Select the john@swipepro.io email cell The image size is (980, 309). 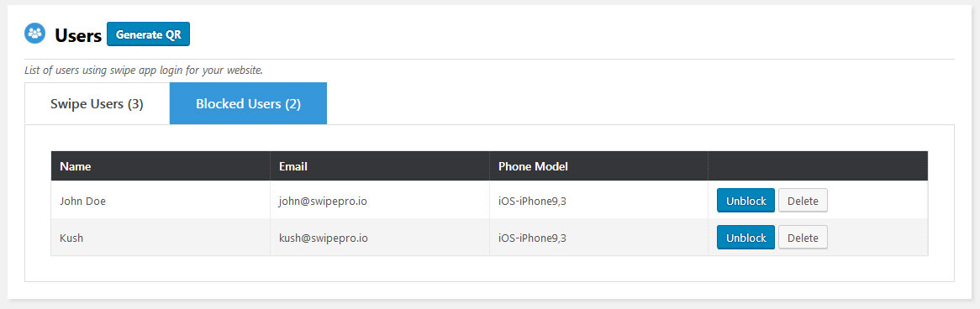pos(380,201)
